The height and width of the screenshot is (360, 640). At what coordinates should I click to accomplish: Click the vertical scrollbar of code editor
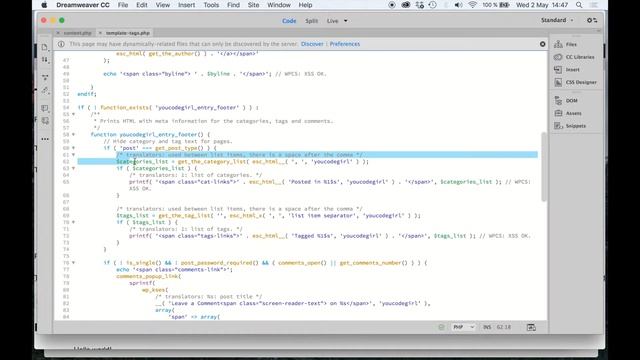544,167
